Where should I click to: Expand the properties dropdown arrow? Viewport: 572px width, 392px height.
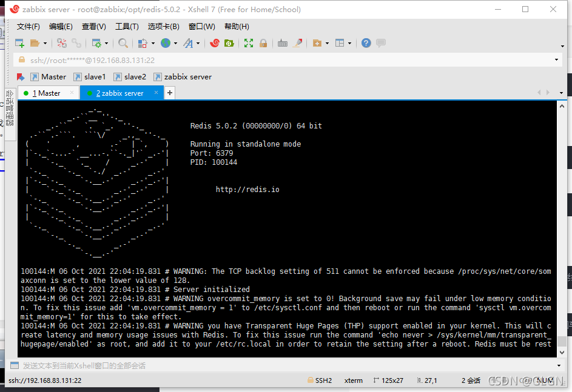107,44
